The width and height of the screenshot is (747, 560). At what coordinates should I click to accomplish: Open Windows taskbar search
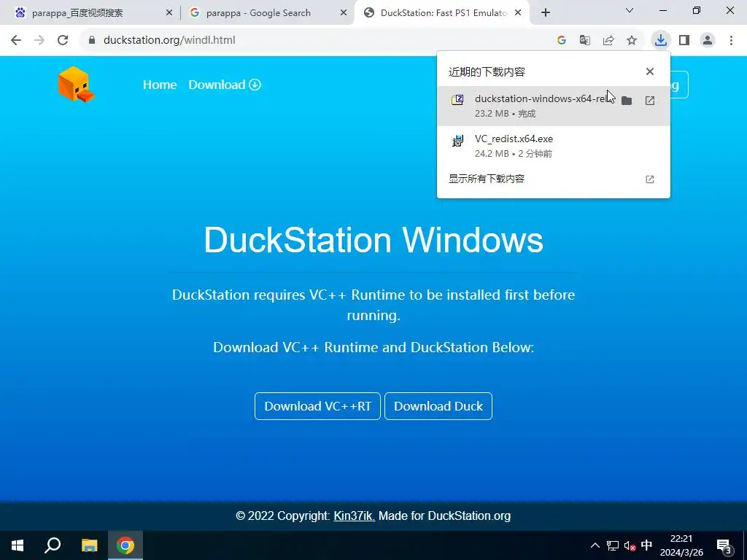[x=53, y=545]
